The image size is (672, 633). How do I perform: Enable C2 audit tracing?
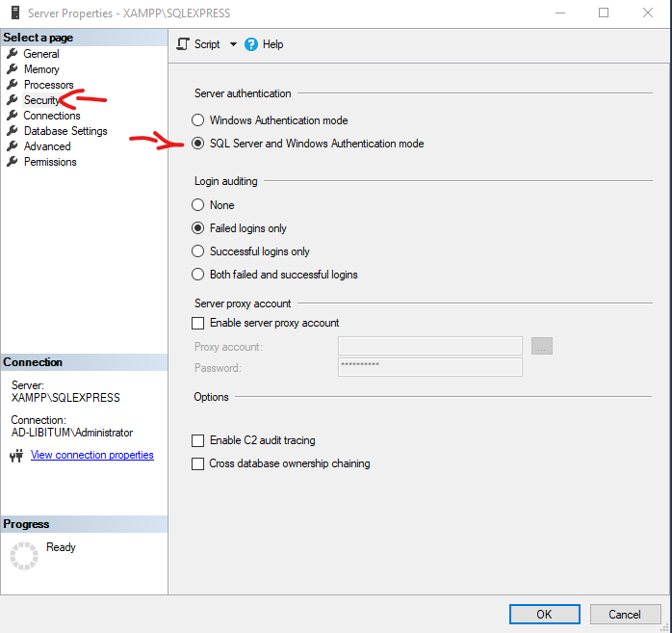[198, 440]
